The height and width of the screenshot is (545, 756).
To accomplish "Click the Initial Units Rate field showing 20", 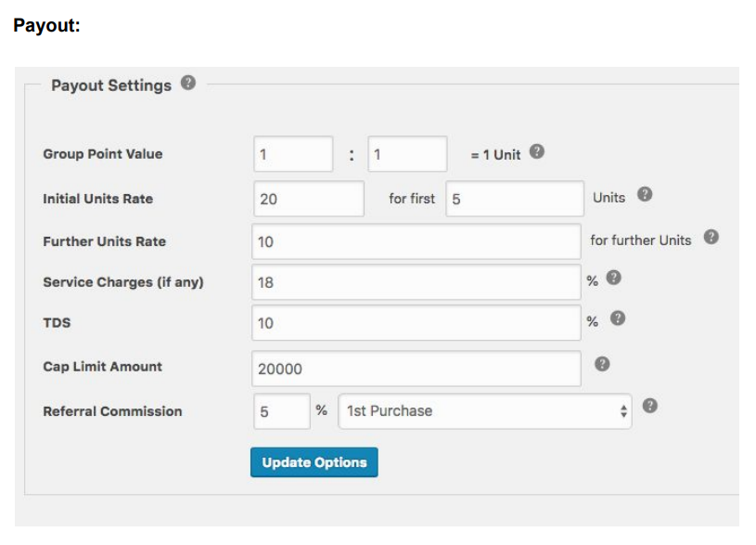I will coord(309,199).
